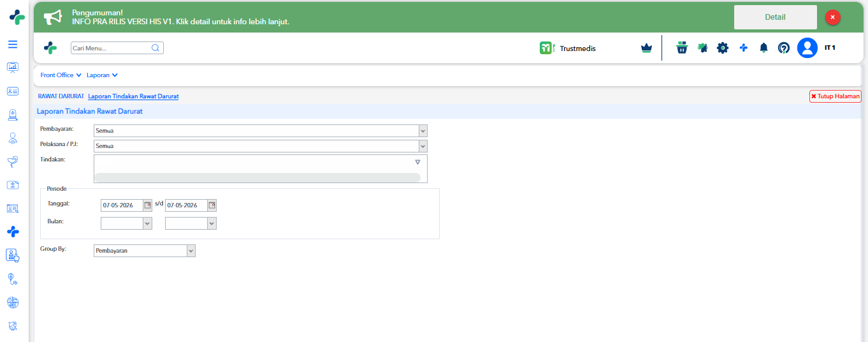The width and height of the screenshot is (868, 342).
Task: Open the money payment sidebar icon
Action: tap(13, 185)
